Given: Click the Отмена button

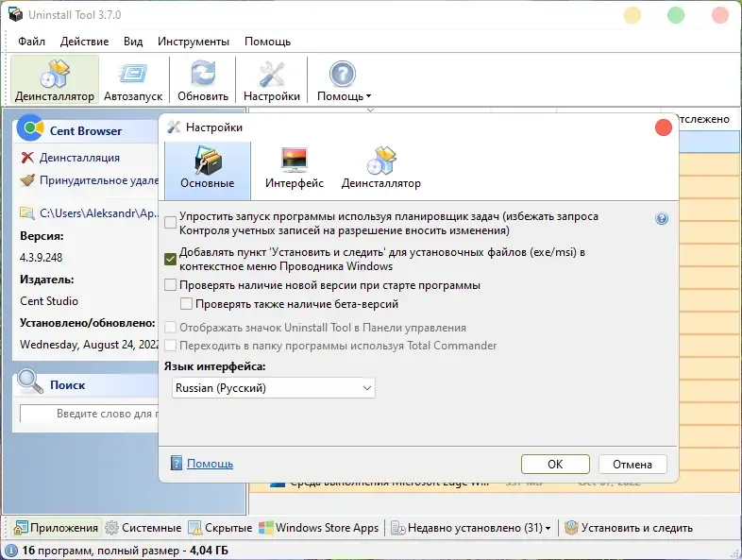Looking at the screenshot, I should tap(632, 465).
